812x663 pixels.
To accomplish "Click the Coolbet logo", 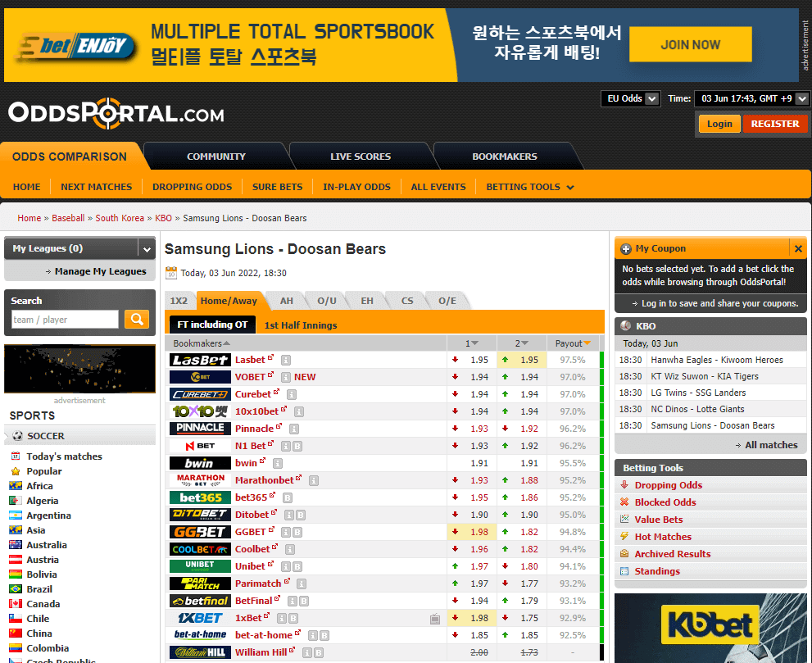I will tap(200, 549).
